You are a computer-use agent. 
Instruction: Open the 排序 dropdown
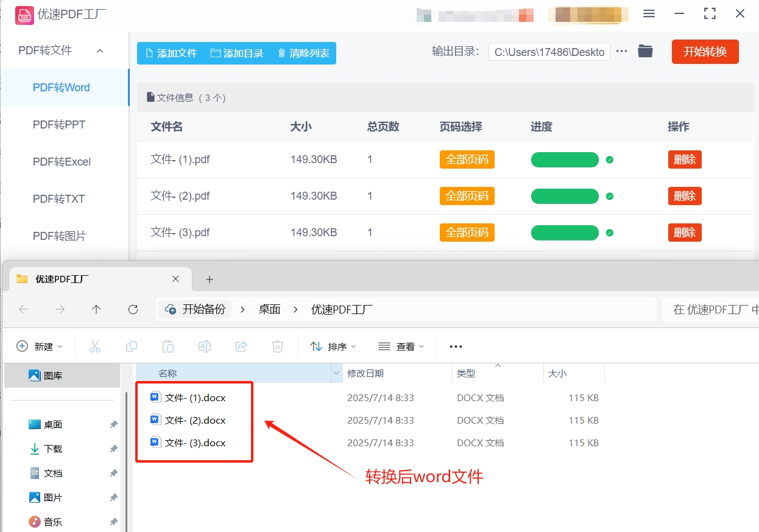click(333, 346)
